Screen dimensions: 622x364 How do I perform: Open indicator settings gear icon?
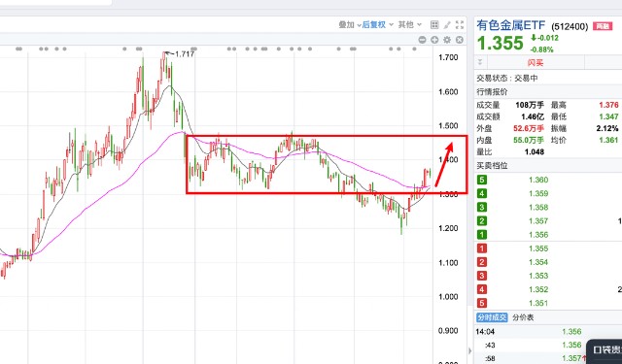(x=447, y=40)
